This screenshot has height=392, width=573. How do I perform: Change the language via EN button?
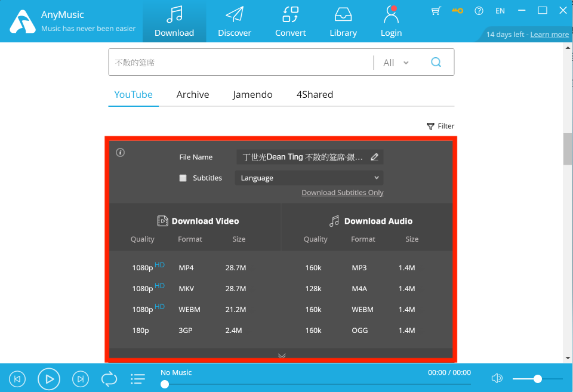click(x=500, y=11)
